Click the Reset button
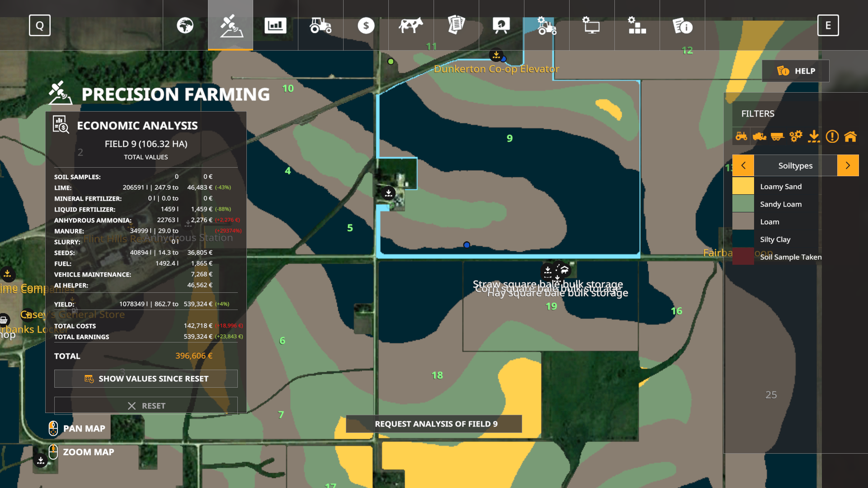The width and height of the screenshot is (868, 488). [x=146, y=406]
